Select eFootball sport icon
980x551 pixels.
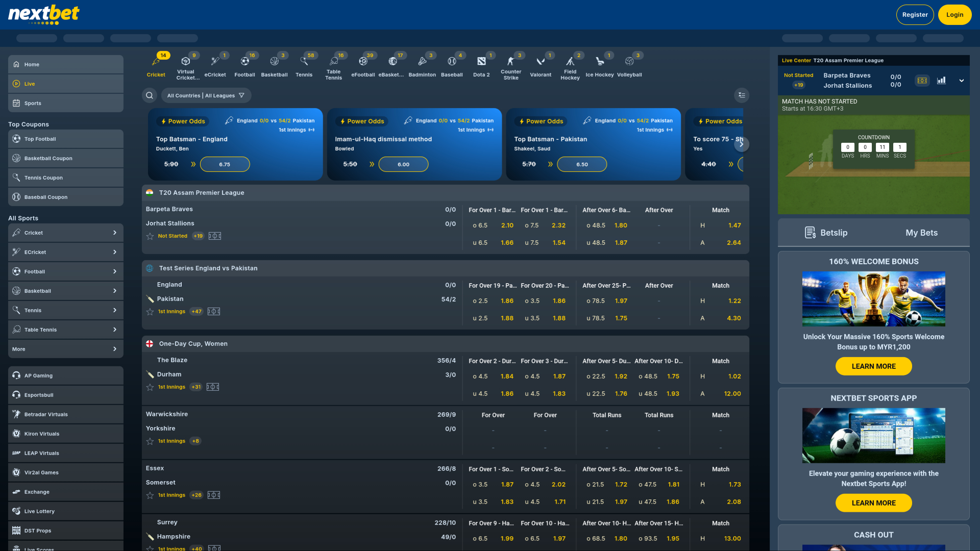click(x=363, y=66)
